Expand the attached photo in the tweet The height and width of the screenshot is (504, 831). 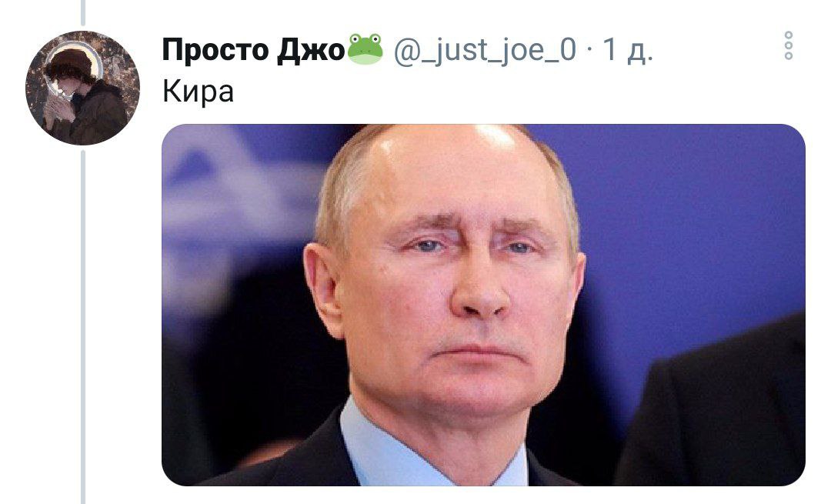click(483, 305)
